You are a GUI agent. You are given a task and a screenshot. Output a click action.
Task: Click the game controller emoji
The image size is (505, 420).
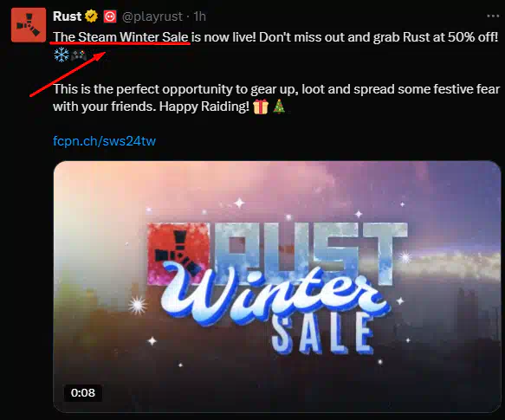coord(79,55)
